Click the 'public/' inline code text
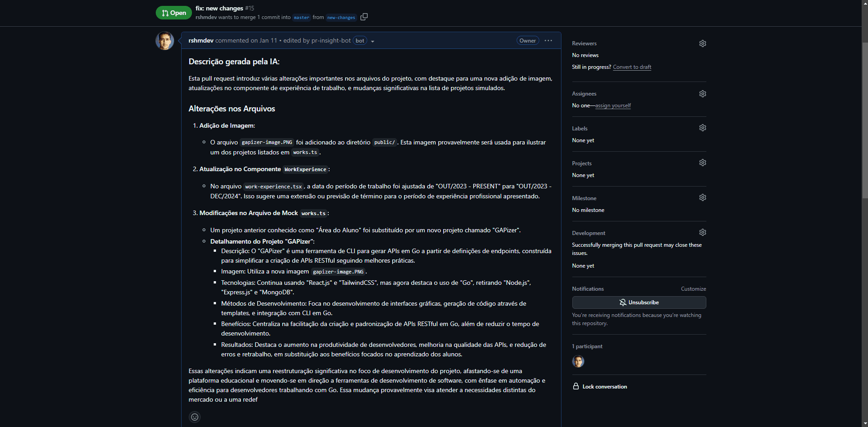Image resolution: width=868 pixels, height=427 pixels. coord(384,142)
